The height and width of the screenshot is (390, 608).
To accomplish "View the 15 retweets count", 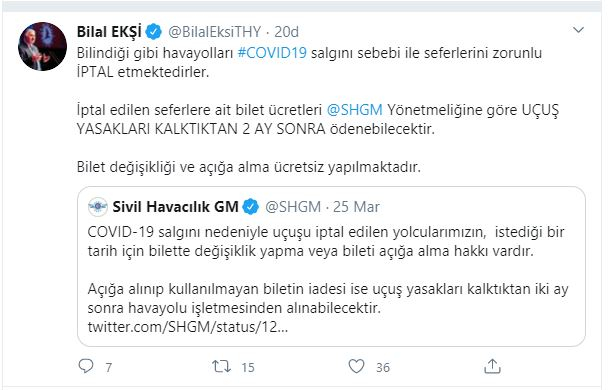I will point(248,367).
